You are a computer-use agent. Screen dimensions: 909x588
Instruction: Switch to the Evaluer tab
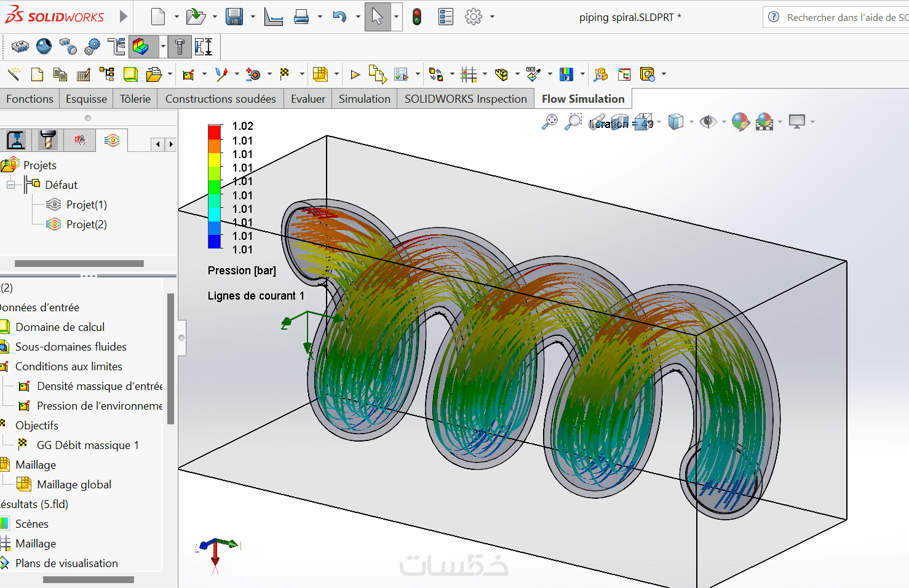tap(308, 99)
